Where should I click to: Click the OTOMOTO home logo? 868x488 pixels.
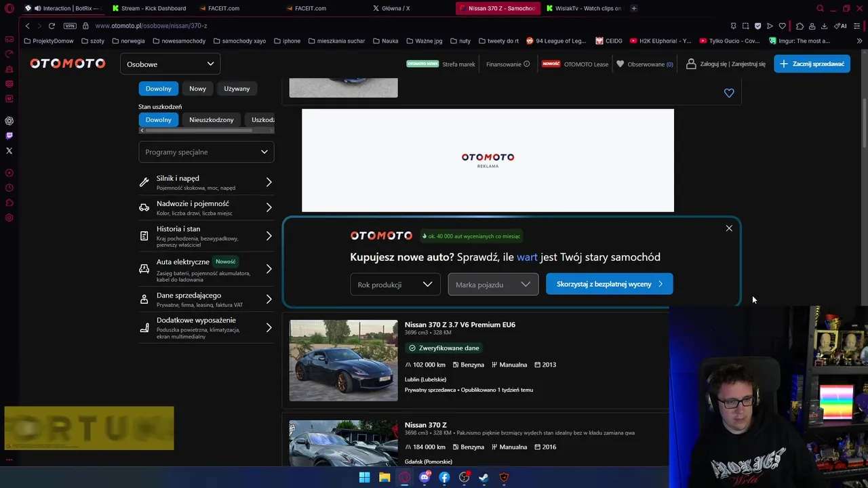68,64
